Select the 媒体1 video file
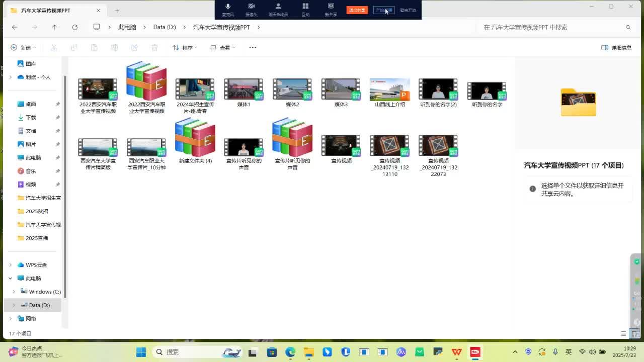The image size is (644, 362). click(x=244, y=93)
